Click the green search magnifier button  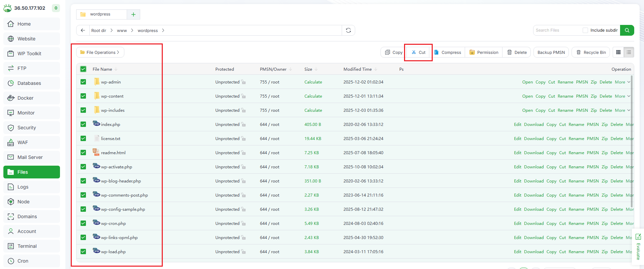tap(627, 30)
